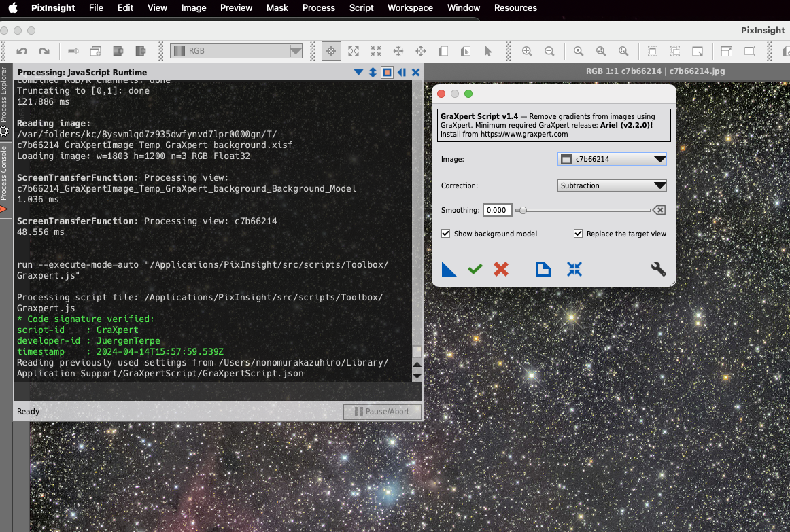Click the blue left-arrow-bar icon on console header

click(402, 73)
